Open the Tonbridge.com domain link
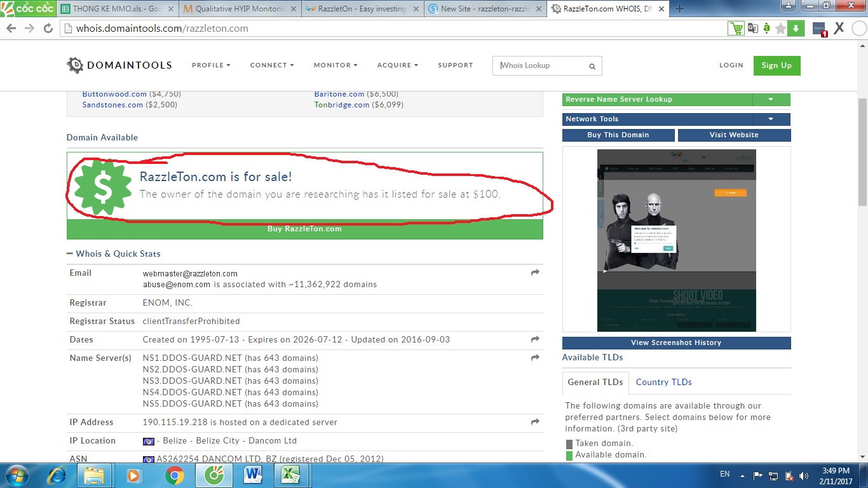 [x=342, y=105]
